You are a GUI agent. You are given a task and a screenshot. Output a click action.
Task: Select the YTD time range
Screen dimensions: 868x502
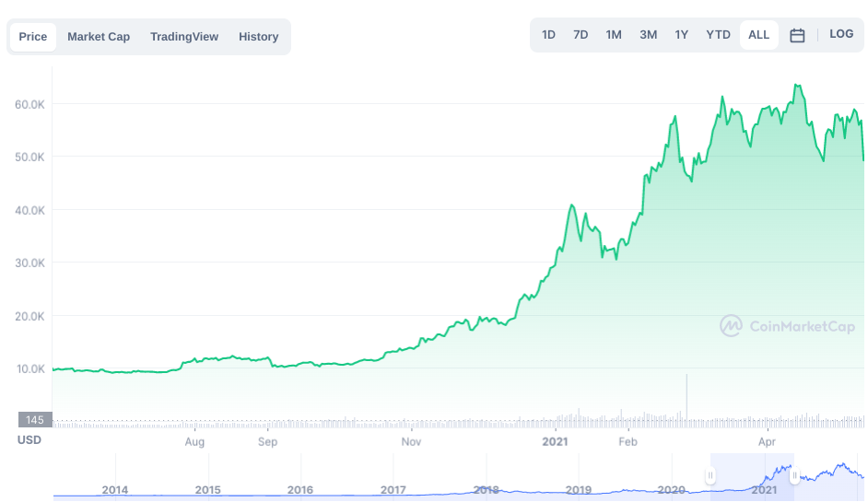click(x=718, y=35)
